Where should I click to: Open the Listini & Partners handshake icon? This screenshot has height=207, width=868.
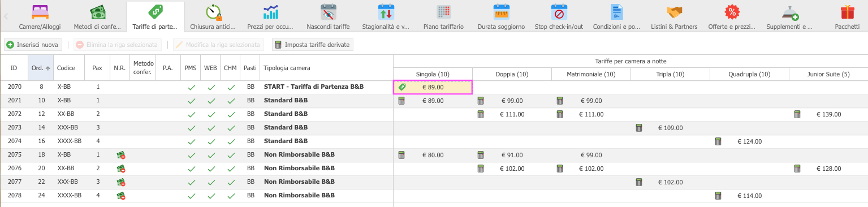(674, 12)
